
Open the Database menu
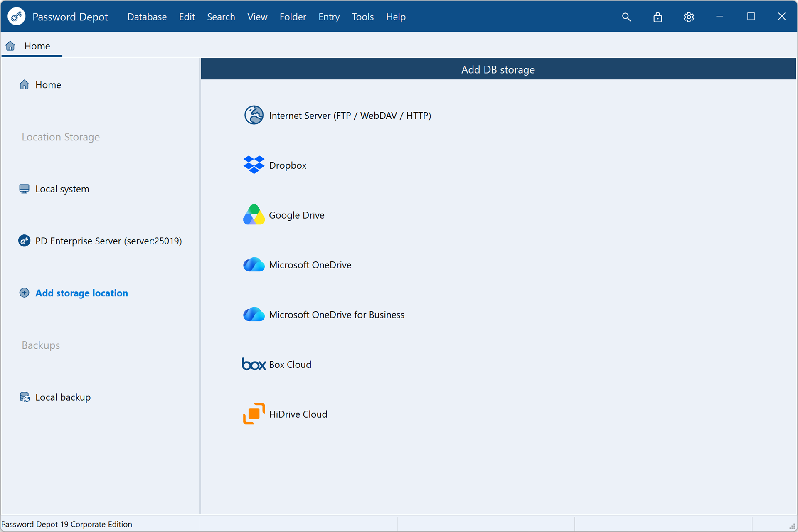pyautogui.click(x=147, y=17)
